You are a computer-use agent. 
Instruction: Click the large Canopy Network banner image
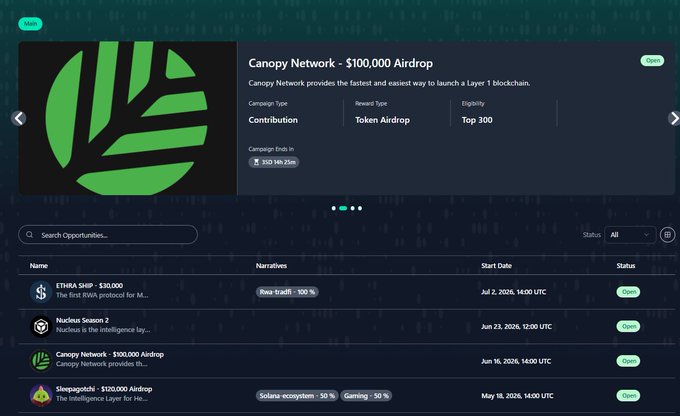point(128,118)
